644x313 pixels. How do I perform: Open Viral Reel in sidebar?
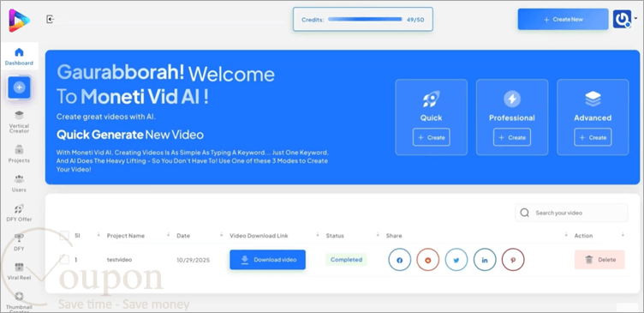pyautogui.click(x=20, y=272)
